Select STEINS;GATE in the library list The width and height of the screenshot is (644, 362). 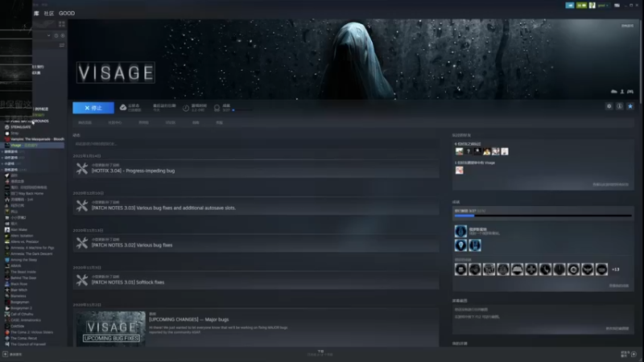tap(21, 127)
